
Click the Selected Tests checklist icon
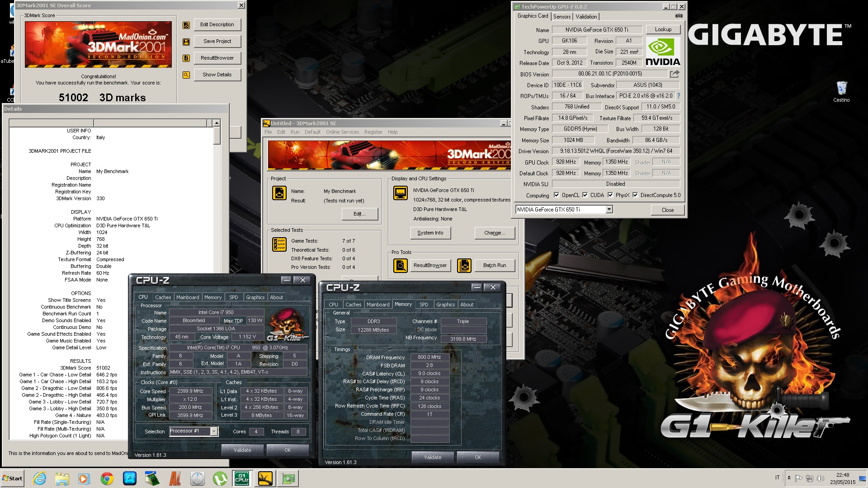pyautogui.click(x=279, y=244)
